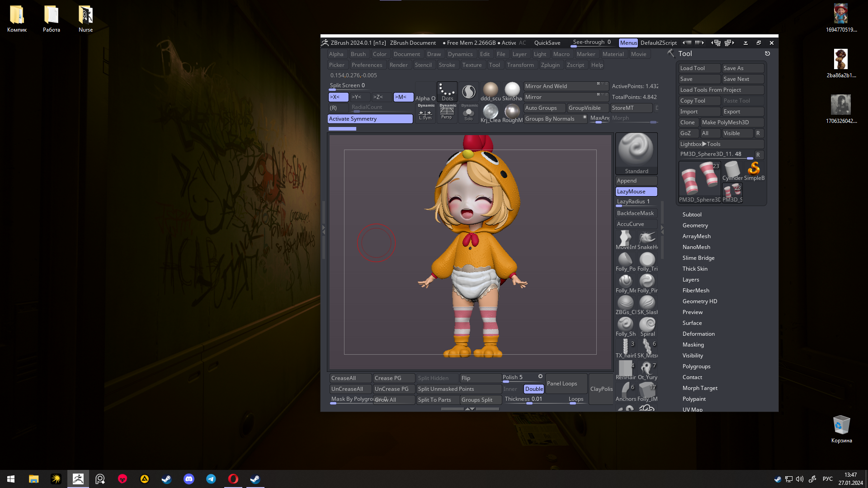The height and width of the screenshot is (488, 868).
Task: Click Mirror And Weld
Action: pos(566,86)
